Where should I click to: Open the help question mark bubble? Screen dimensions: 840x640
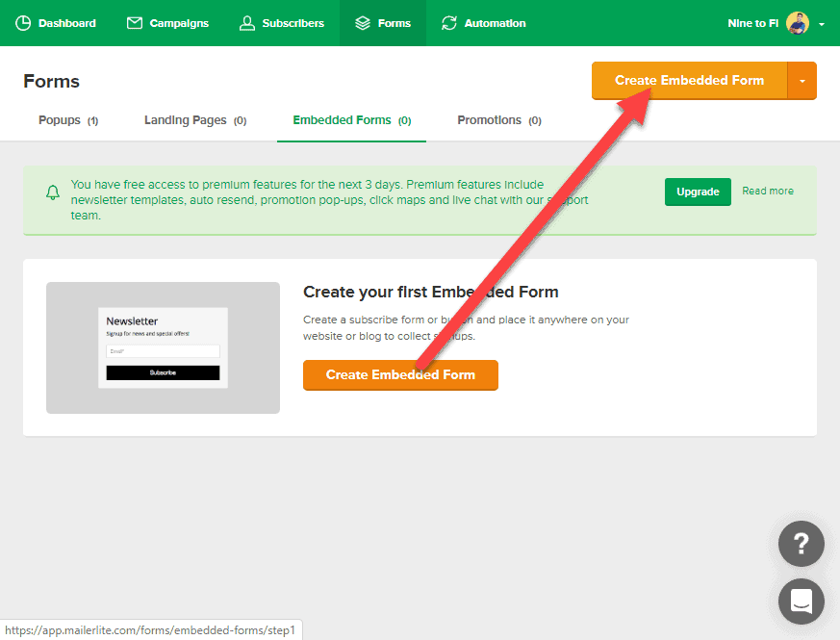click(801, 544)
